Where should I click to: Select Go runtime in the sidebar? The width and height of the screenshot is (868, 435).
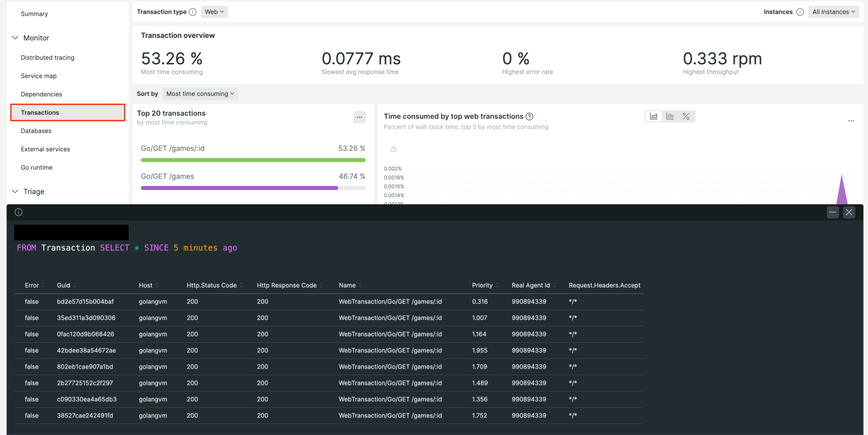(x=37, y=167)
